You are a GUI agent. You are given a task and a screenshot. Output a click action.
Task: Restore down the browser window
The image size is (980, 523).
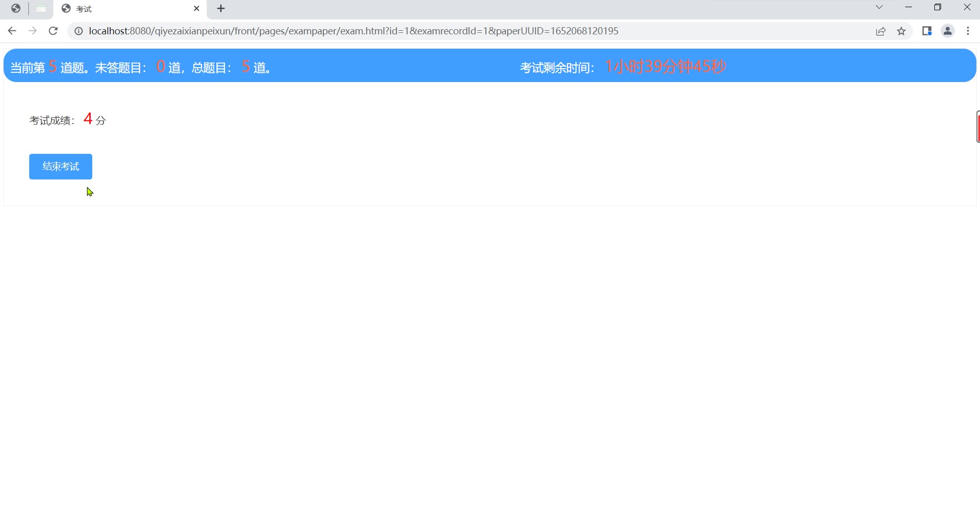click(938, 7)
